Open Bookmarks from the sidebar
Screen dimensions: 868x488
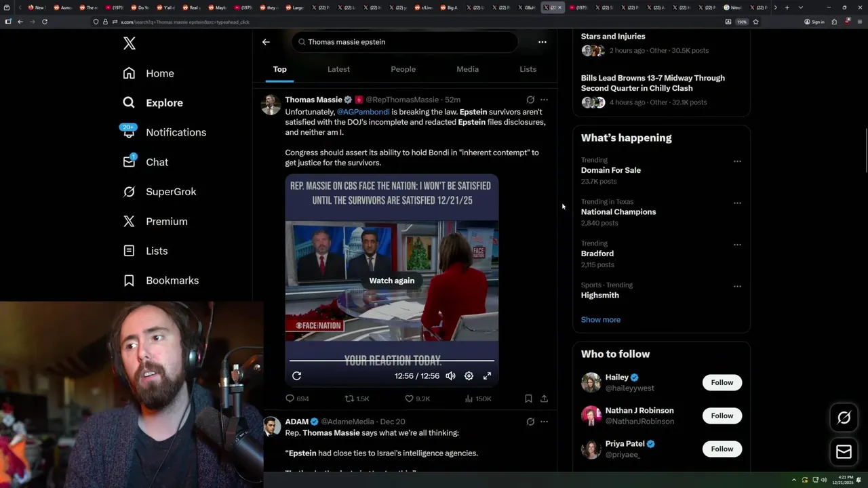pyautogui.click(x=161, y=280)
